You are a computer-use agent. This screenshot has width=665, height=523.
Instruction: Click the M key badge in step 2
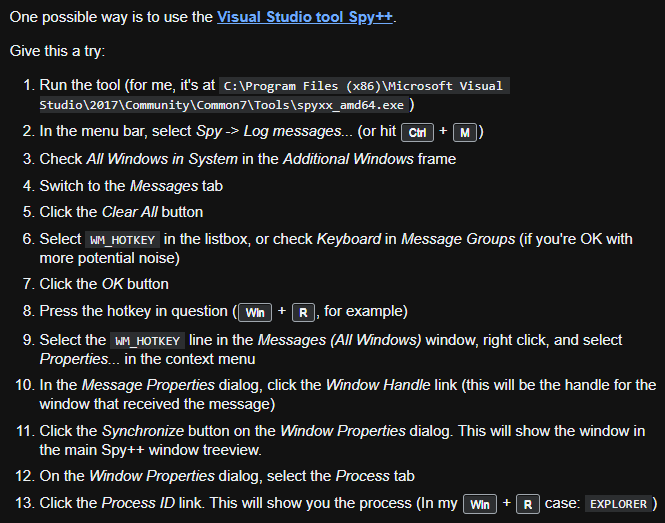click(x=465, y=132)
